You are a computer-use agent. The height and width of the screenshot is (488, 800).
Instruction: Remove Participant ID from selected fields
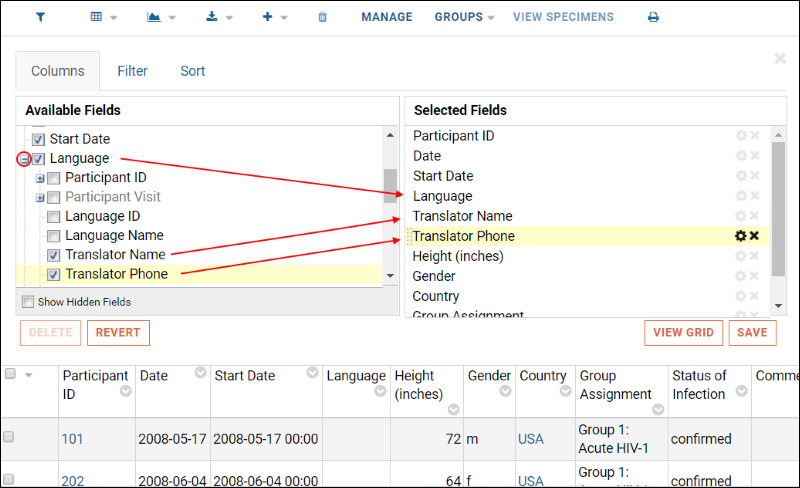(755, 136)
